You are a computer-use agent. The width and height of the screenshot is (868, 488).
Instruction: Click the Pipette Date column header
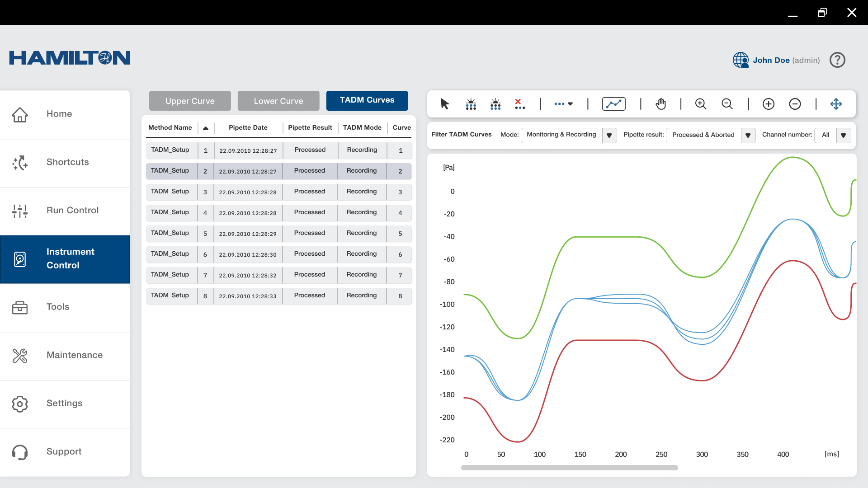point(248,128)
